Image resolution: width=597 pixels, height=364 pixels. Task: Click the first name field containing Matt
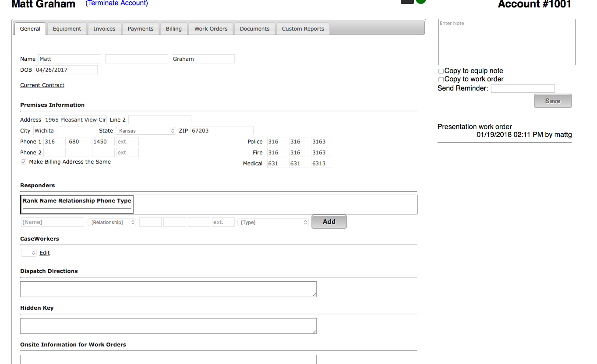pos(70,59)
